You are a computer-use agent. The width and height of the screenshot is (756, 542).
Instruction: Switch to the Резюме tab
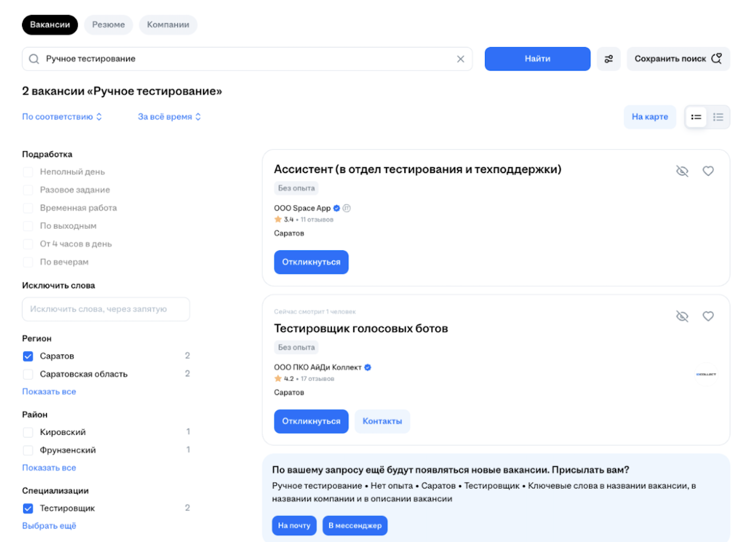coord(109,25)
